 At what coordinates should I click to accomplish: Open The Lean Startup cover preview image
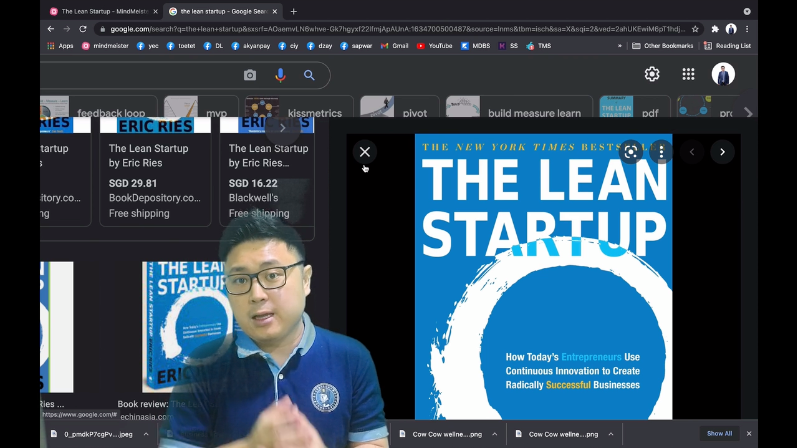(x=543, y=277)
